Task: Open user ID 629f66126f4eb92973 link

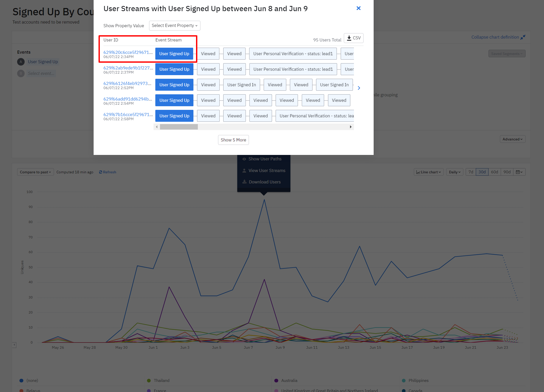Action: tap(127, 83)
